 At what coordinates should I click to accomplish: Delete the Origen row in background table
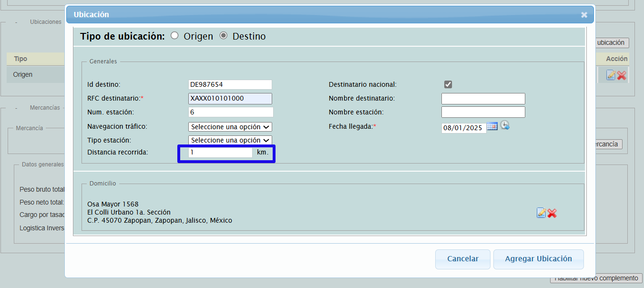[622, 75]
